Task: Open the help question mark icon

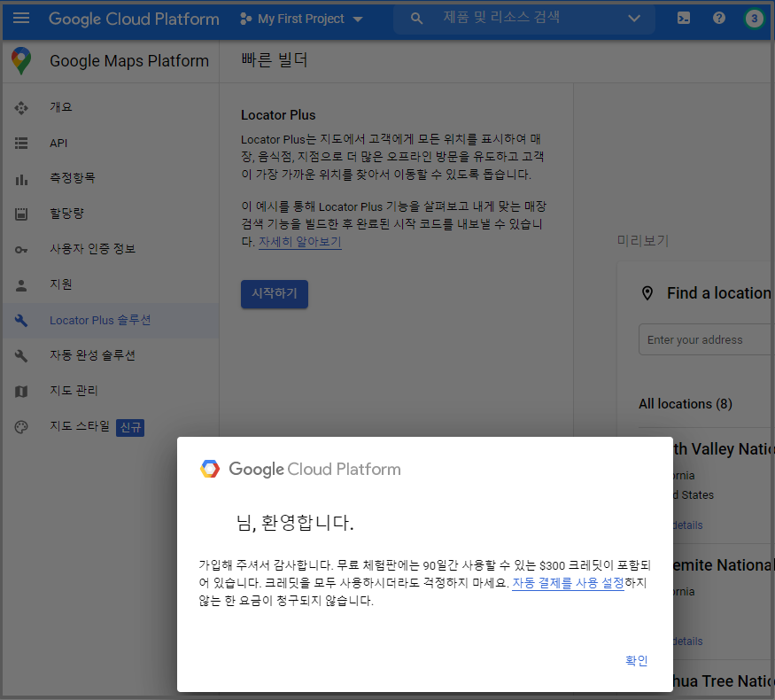Action: (x=719, y=19)
